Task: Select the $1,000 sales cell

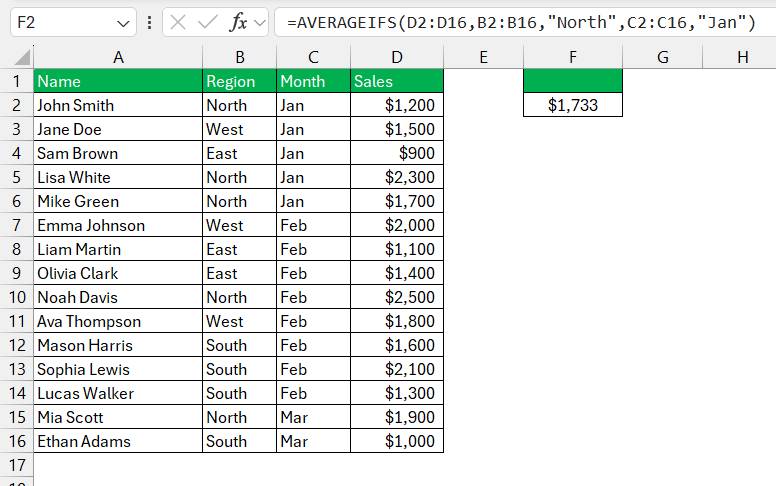Action: pos(397,441)
